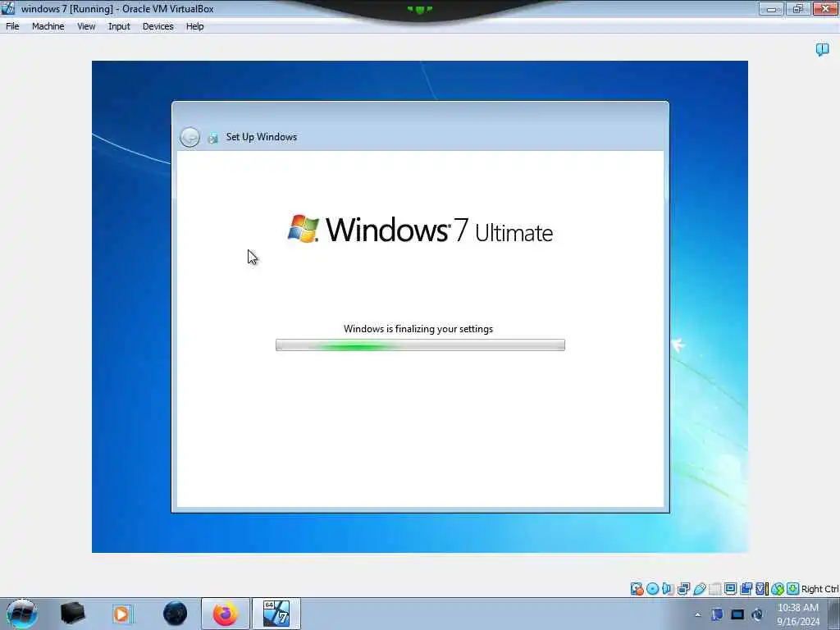Click the mouse integration status icon

tap(778, 589)
